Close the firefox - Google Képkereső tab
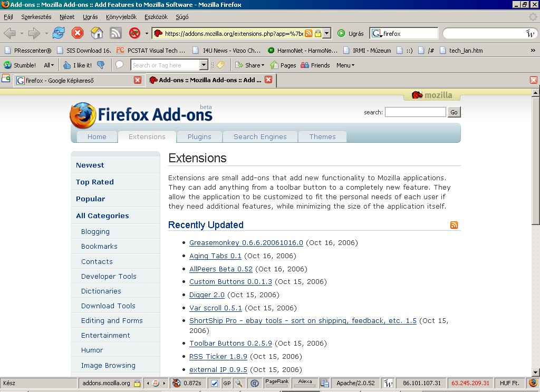The width and height of the screenshot is (540, 392). click(138, 80)
